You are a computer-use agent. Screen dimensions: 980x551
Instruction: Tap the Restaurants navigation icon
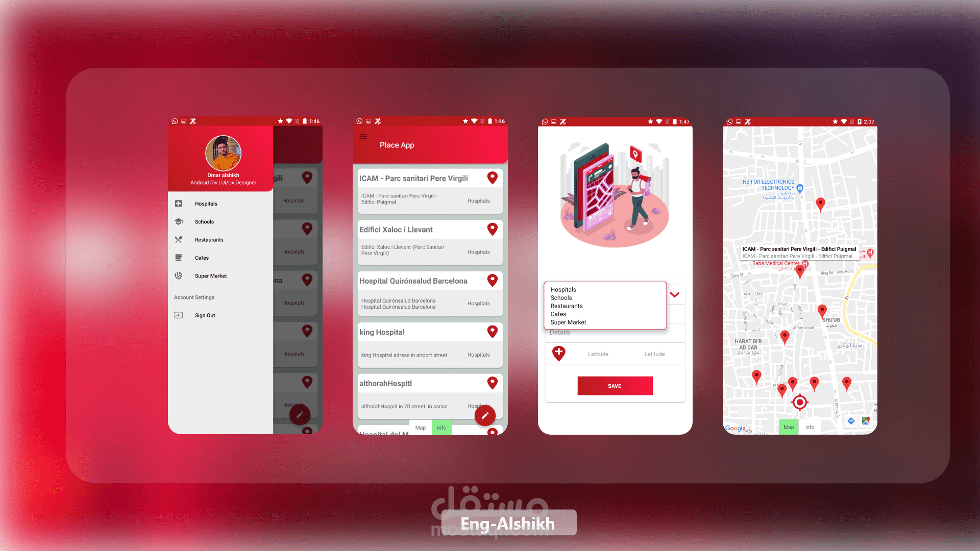coord(178,239)
